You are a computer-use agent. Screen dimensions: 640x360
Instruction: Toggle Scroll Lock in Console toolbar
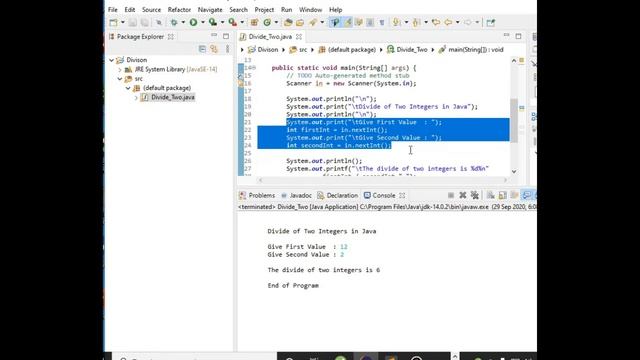tap(502, 196)
